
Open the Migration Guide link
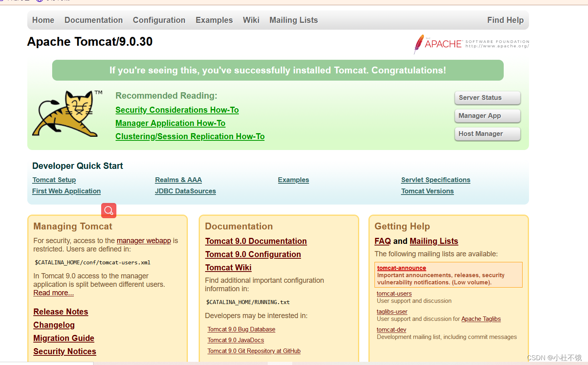point(64,338)
